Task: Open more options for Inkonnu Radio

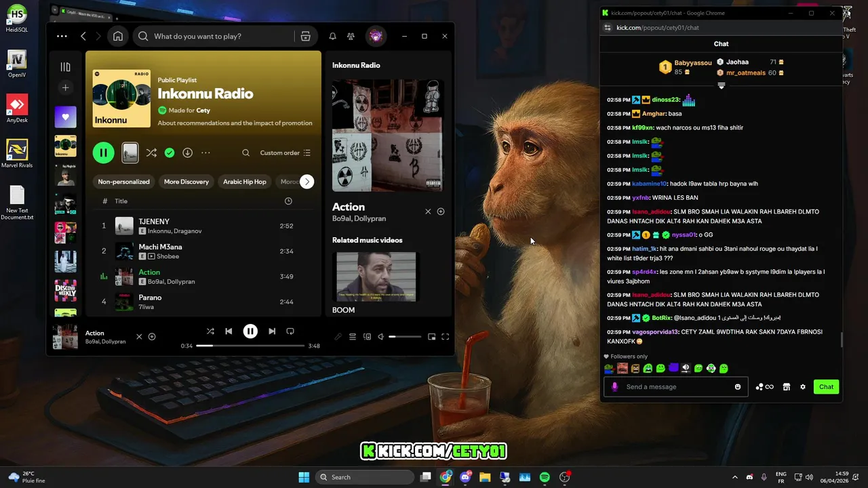Action: (205, 152)
